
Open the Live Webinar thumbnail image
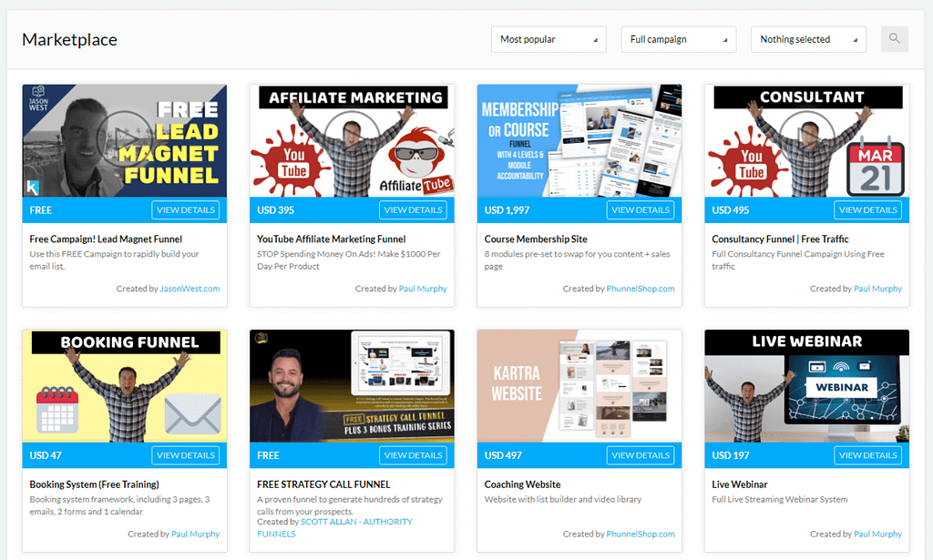click(x=807, y=386)
